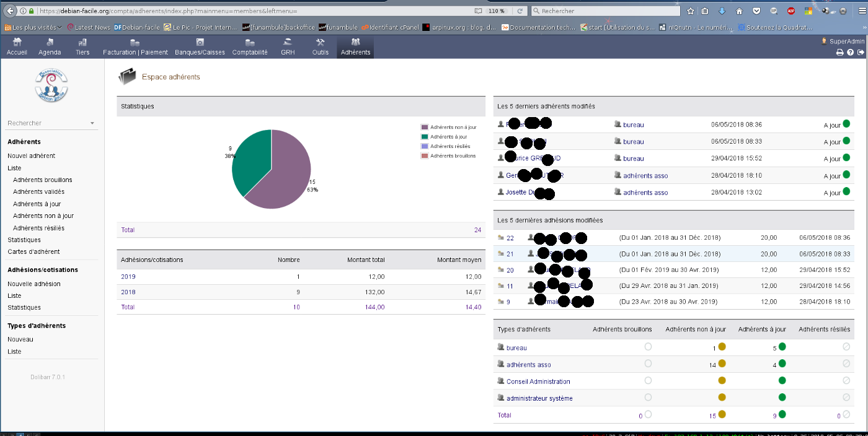This screenshot has height=436, width=868.
Task: Open Adhérents non à jour list
Action: [43, 216]
